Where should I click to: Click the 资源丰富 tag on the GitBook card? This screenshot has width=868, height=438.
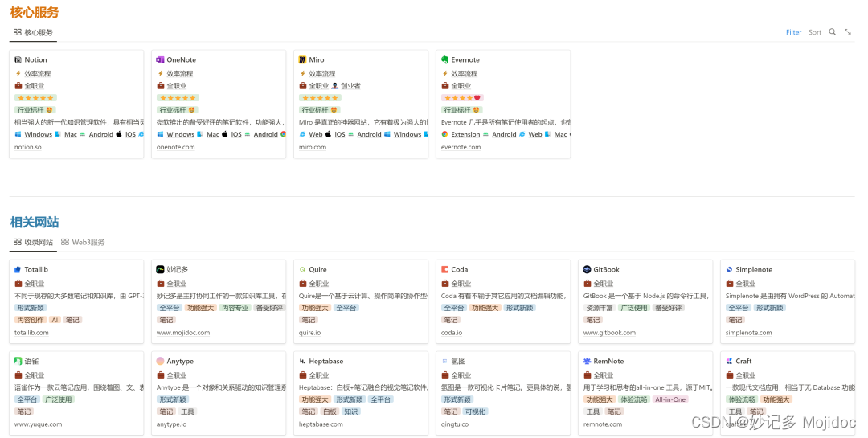click(600, 308)
